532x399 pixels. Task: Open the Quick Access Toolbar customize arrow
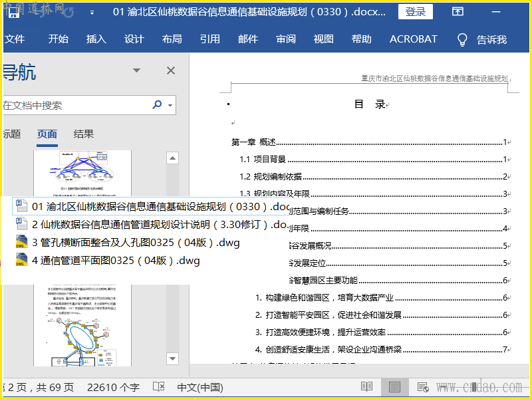[x=92, y=13]
